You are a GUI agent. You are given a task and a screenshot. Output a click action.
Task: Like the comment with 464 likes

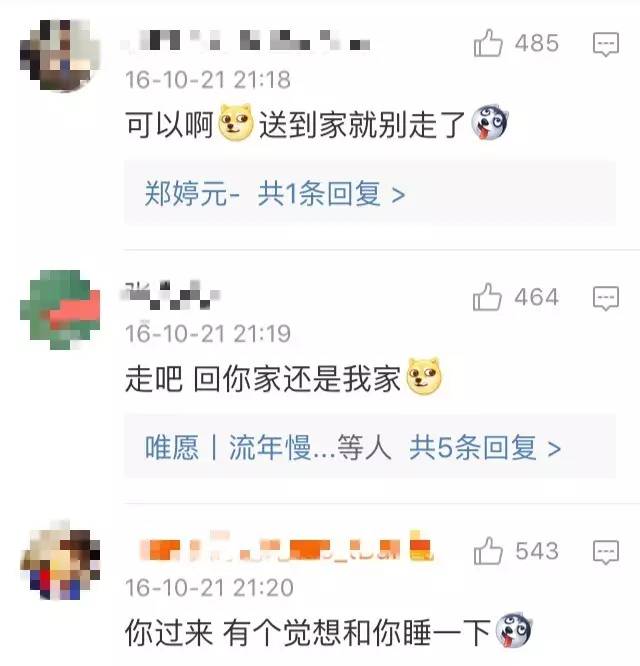click(x=487, y=297)
